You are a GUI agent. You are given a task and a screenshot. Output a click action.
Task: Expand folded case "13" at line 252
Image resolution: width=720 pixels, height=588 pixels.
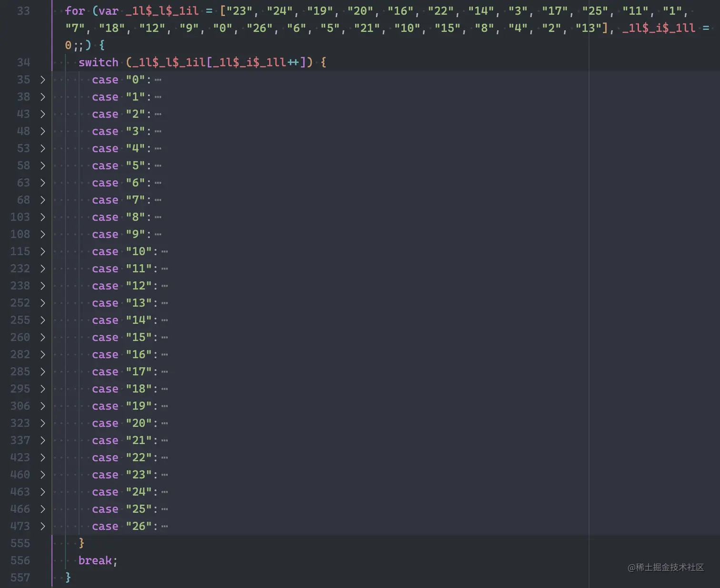42,302
